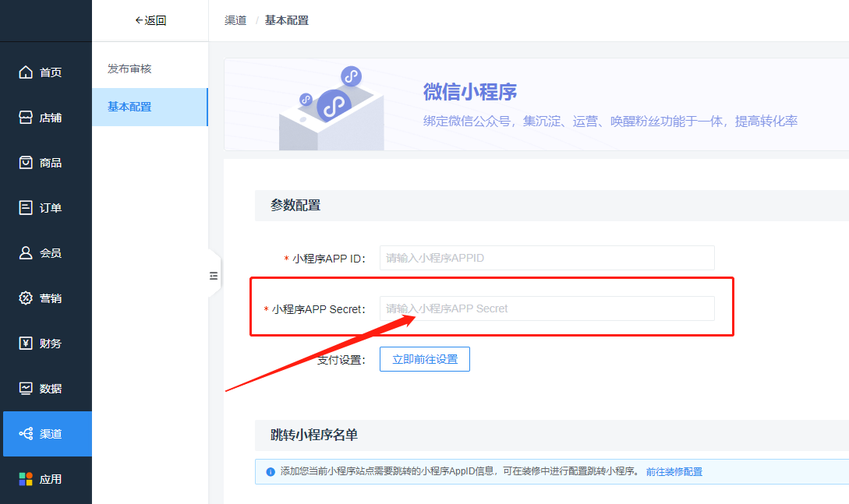
Task: Click the channel (渠道) share icon
Action: pyautogui.click(x=26, y=434)
